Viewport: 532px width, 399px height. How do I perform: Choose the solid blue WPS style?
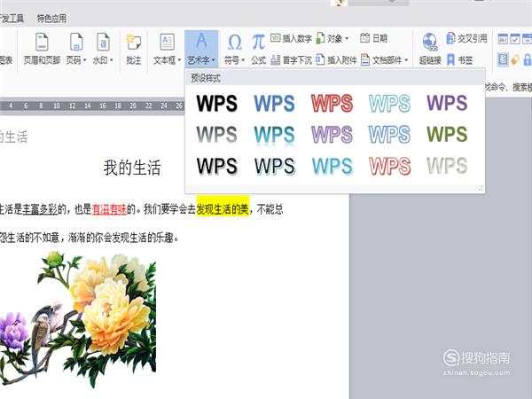pos(274,103)
